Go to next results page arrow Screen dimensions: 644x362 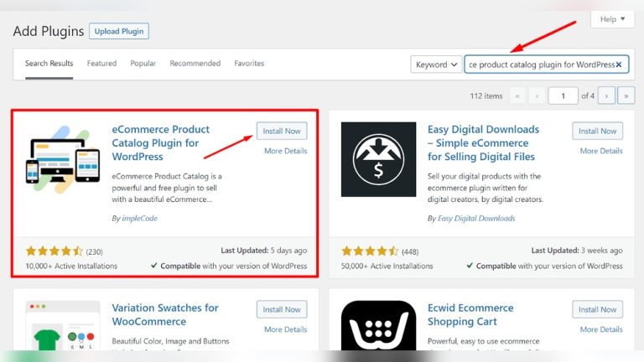(x=606, y=96)
